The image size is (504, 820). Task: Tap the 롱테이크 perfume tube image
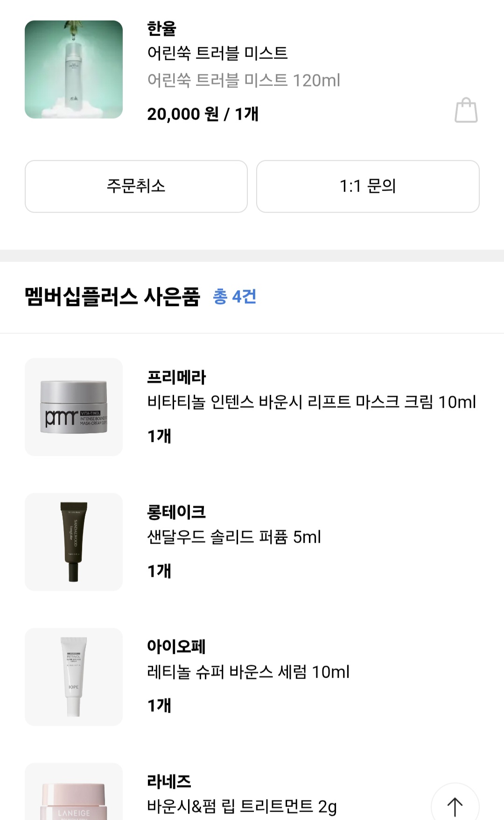point(74,542)
